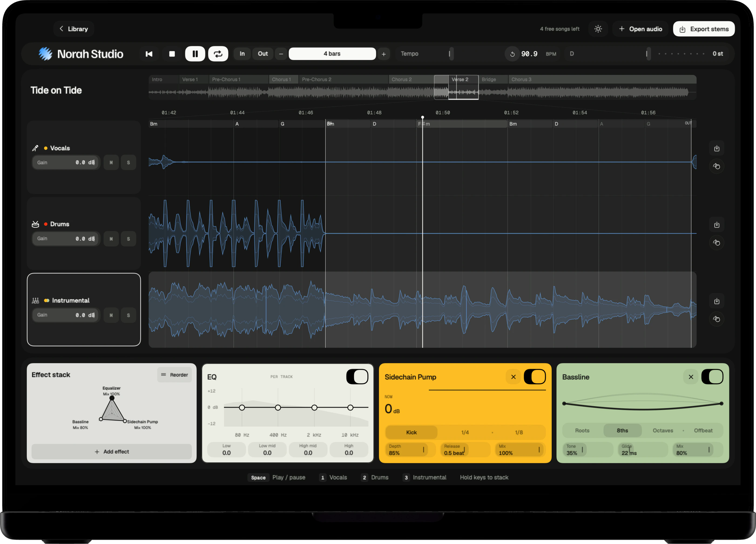Jump to Chorus 1 section
This screenshot has width=756, height=544.
pyautogui.click(x=284, y=79)
